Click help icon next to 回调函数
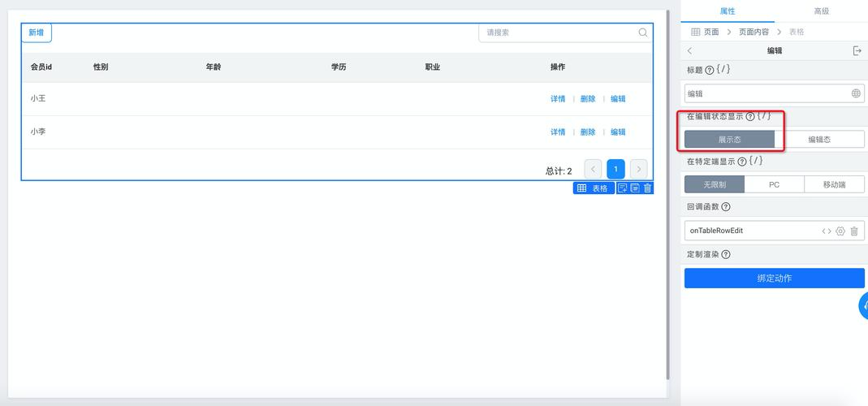This screenshot has height=406, width=868. click(x=726, y=206)
